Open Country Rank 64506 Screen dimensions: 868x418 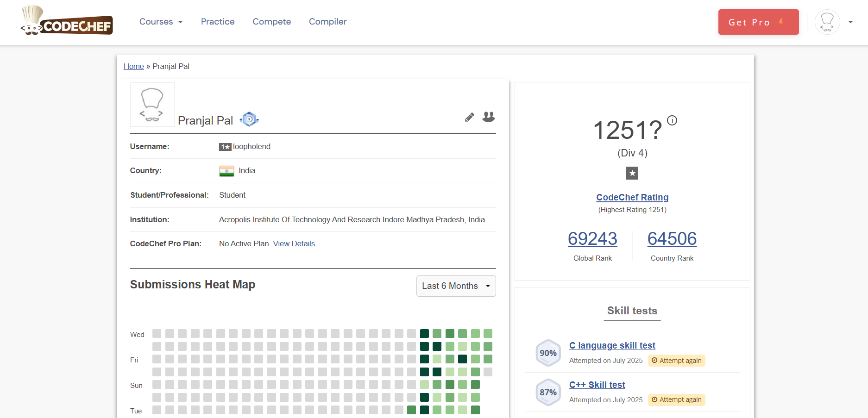point(672,239)
